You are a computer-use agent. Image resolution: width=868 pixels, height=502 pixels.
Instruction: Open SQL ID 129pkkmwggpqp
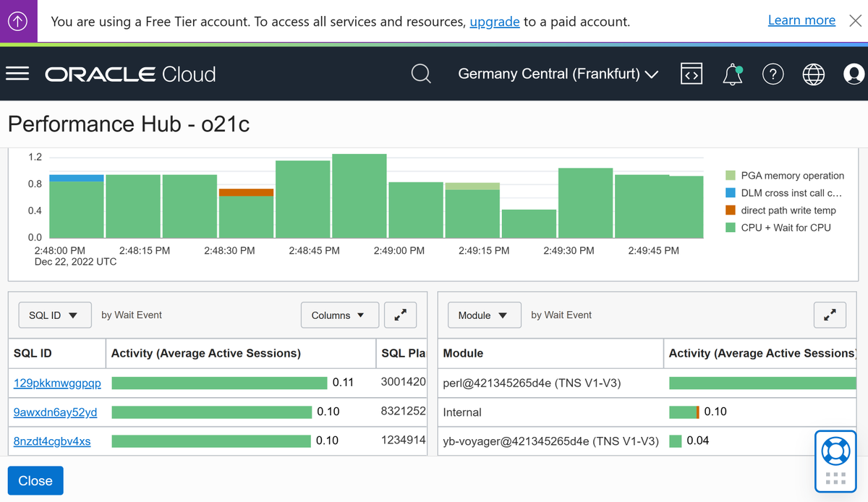click(57, 383)
